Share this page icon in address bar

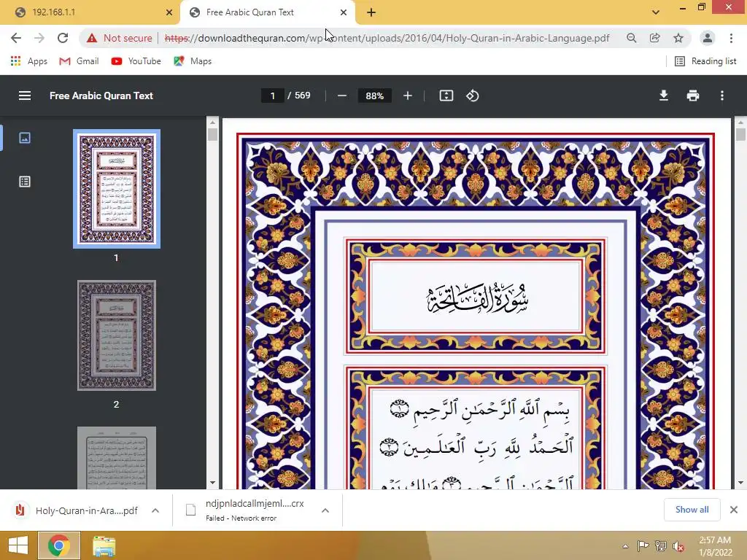[x=654, y=38]
